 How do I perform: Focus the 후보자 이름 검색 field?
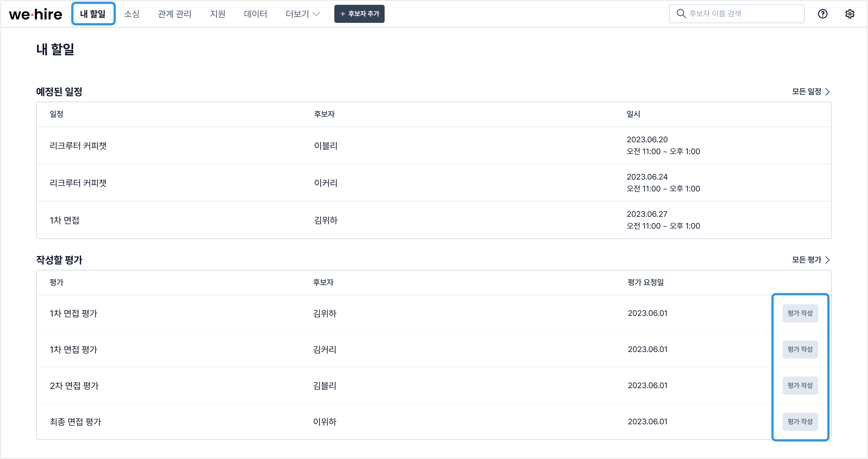click(741, 14)
